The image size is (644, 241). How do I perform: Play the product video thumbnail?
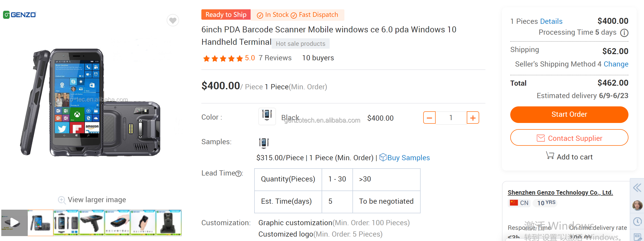coord(14,223)
